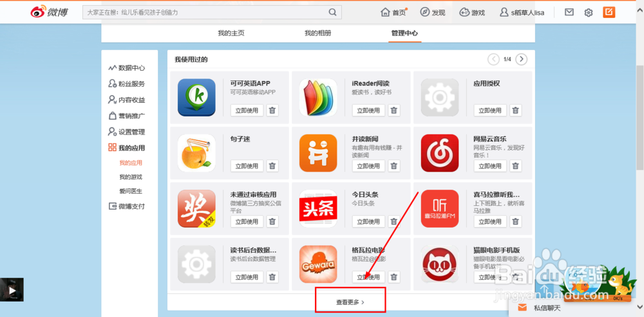Open the 可可英语APP app icon
This screenshot has width=644, height=317.
click(x=196, y=98)
